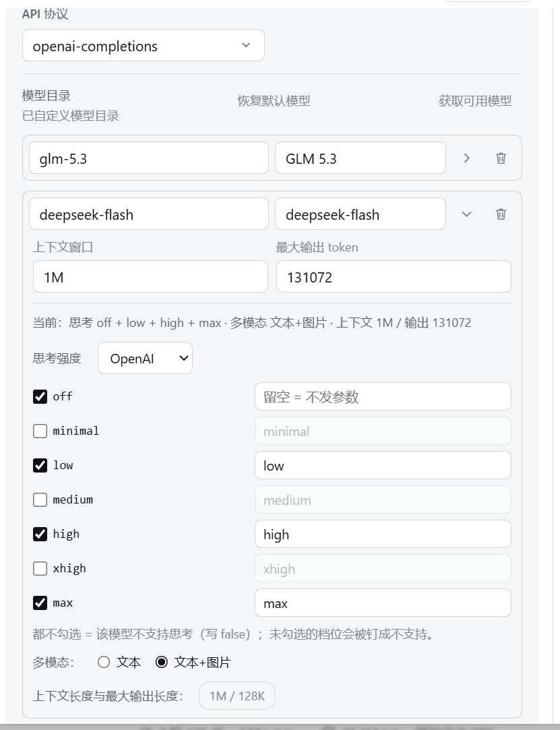Open the thinking strength OpenAI dropdown
The image size is (560, 730).
tap(146, 358)
